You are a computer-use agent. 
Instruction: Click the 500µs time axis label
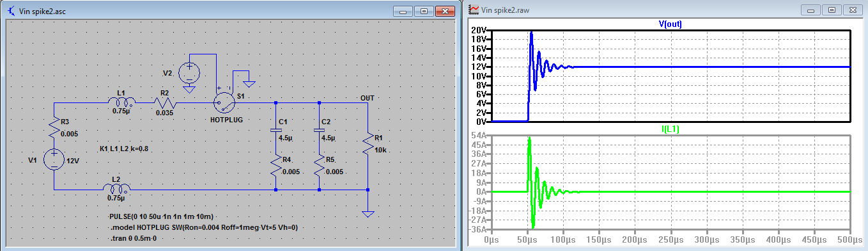(x=850, y=240)
